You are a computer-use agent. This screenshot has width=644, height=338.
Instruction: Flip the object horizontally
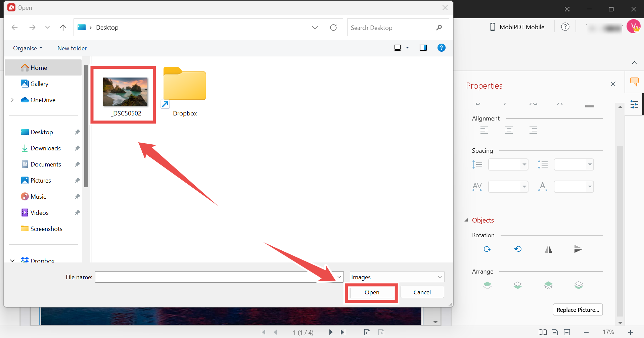click(549, 249)
